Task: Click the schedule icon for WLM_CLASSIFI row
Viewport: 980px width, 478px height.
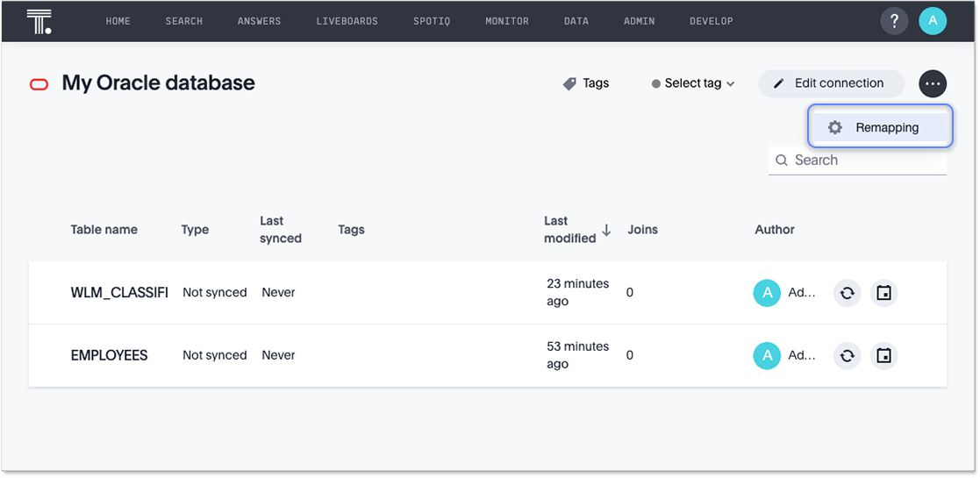Action: [x=883, y=293]
